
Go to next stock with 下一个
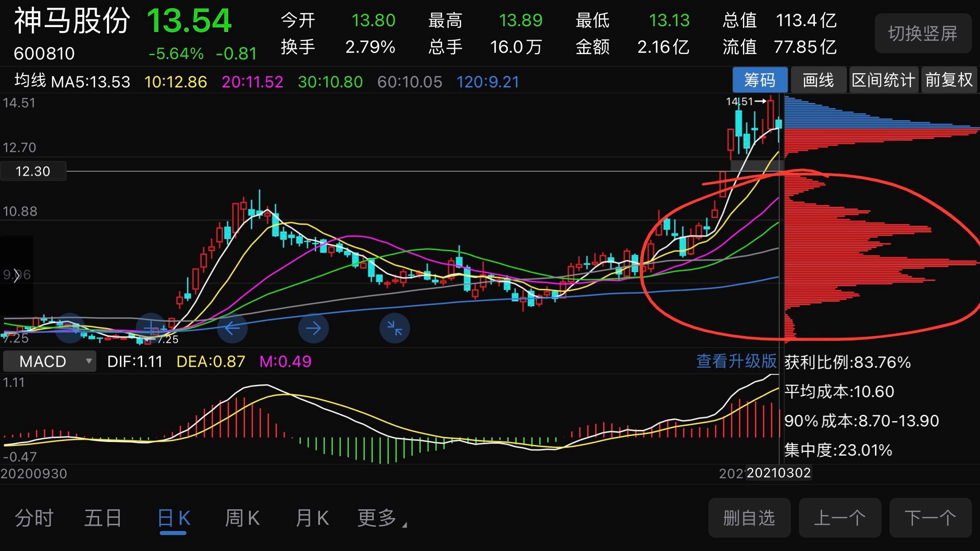tap(930, 518)
